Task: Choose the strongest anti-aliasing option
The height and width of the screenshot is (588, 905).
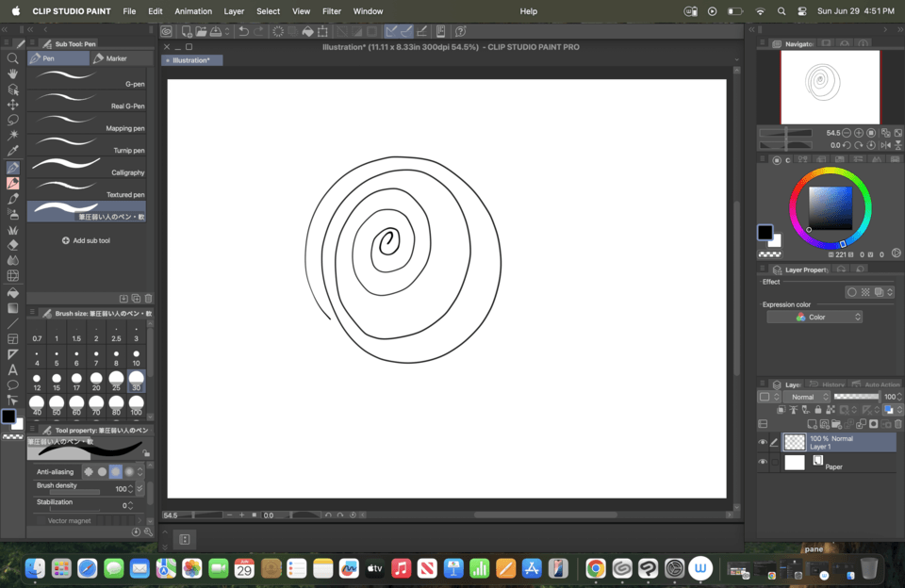Action: 129,471
